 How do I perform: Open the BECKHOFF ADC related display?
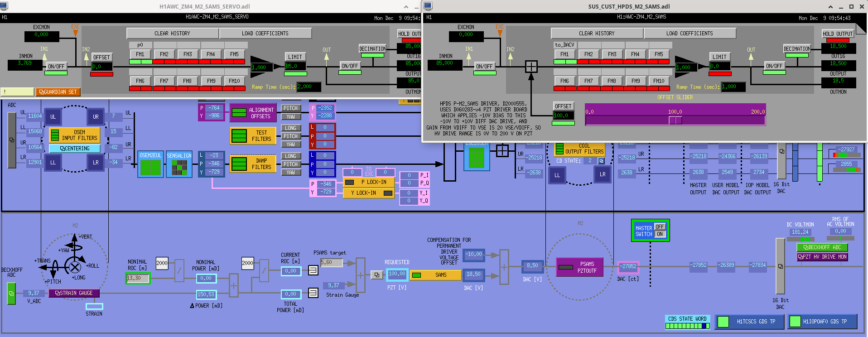point(822,247)
